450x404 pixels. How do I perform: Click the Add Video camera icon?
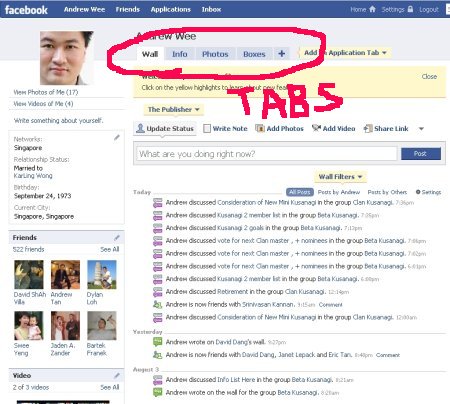click(316, 128)
